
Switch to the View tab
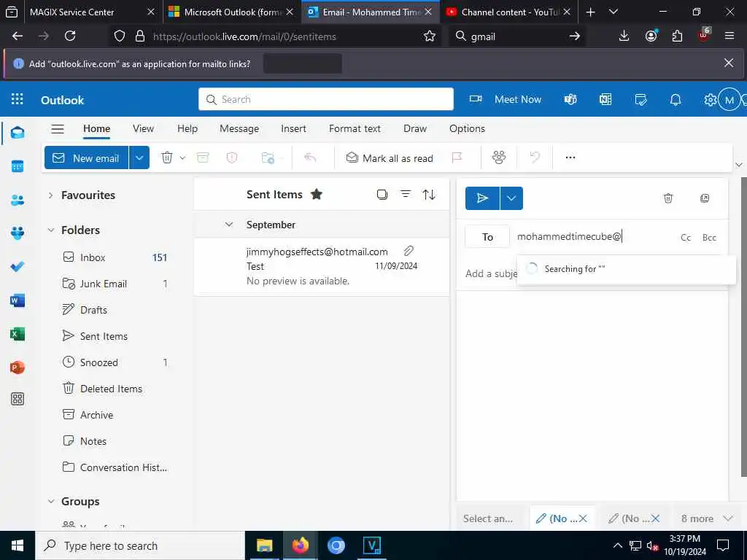pos(143,128)
